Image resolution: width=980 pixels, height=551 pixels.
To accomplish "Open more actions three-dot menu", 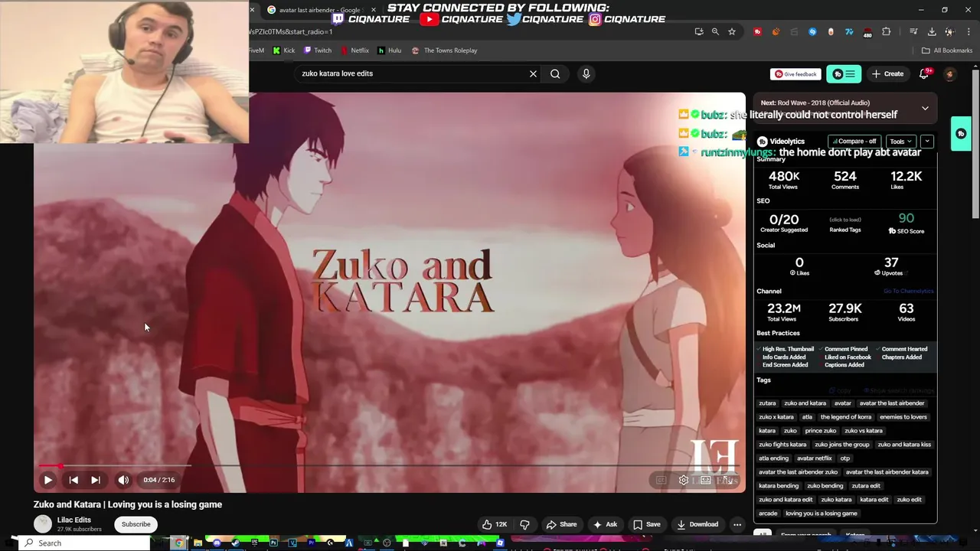I will (x=737, y=524).
